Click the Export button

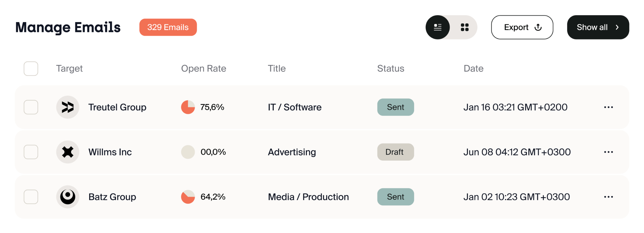pyautogui.click(x=522, y=27)
